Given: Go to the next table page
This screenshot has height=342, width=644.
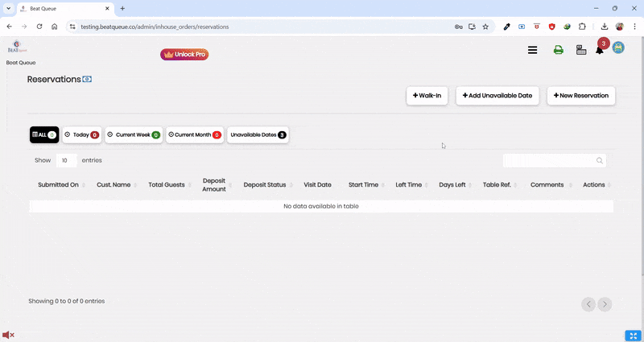Looking at the screenshot, I should tap(605, 303).
